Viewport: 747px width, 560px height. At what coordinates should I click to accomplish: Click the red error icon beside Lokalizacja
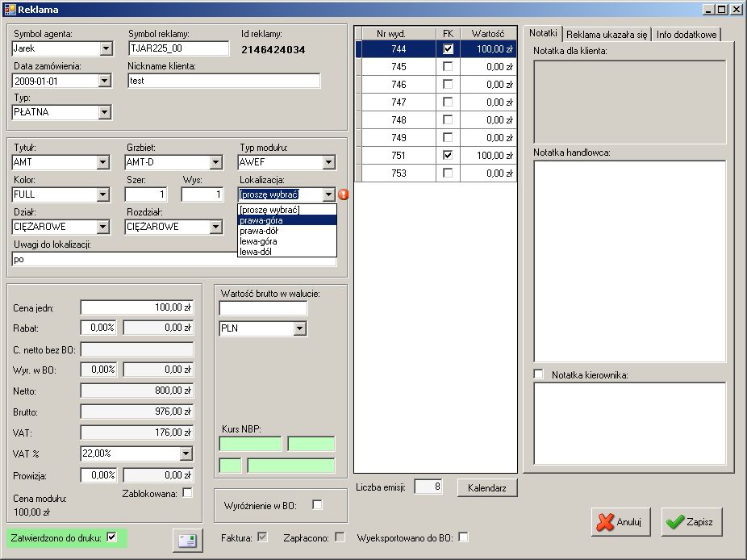pos(343,194)
